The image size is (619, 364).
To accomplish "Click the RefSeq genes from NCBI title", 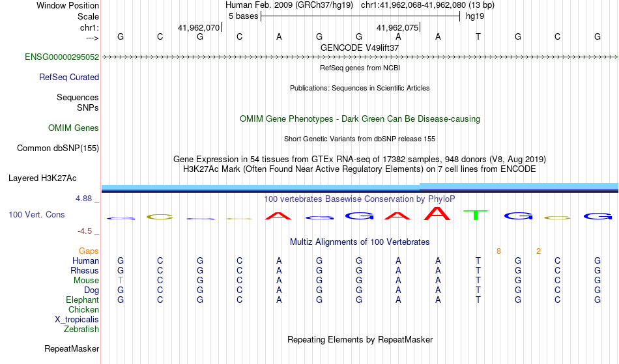I will click(360, 68).
